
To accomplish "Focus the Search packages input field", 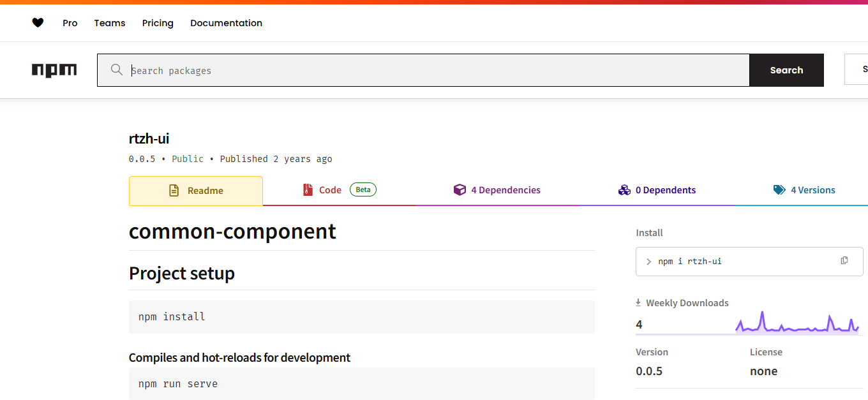I will pyautogui.click(x=423, y=70).
